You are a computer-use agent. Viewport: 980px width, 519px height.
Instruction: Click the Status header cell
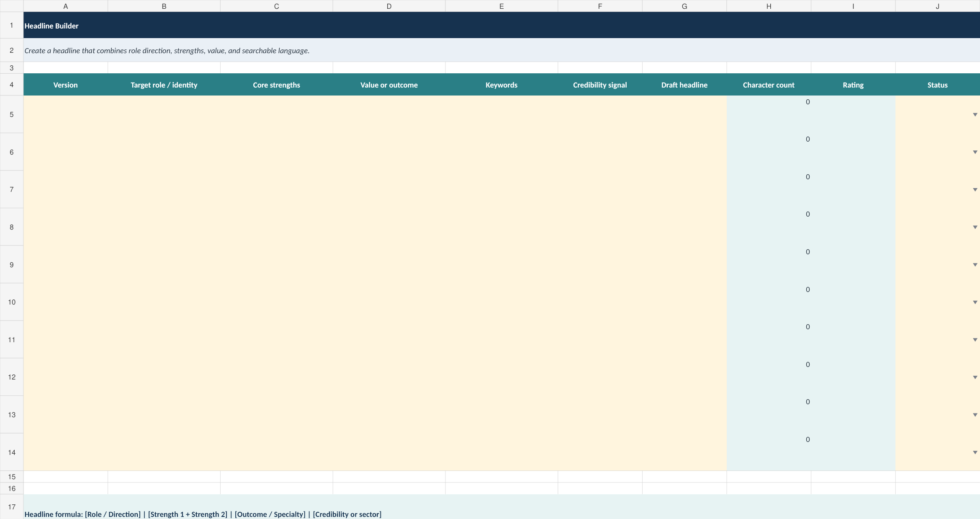tap(938, 85)
